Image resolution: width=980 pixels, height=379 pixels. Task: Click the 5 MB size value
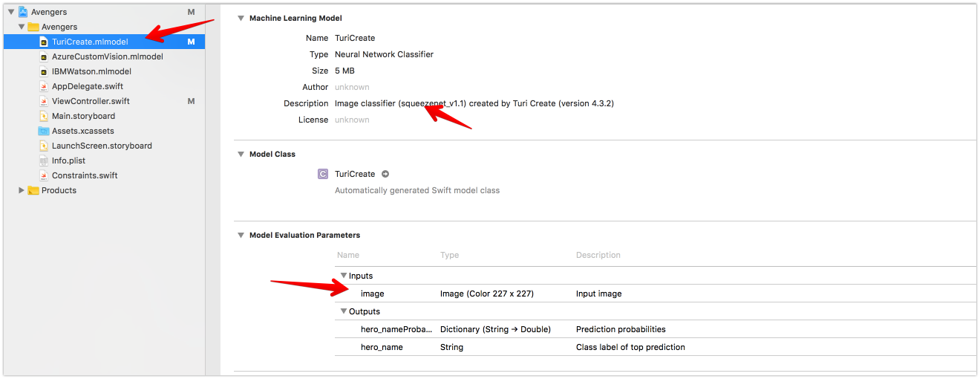click(344, 71)
